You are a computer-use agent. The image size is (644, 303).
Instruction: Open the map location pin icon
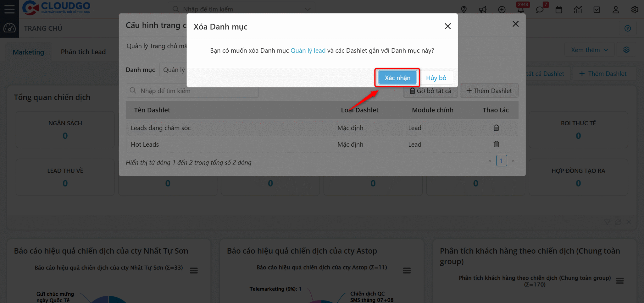pos(464,9)
